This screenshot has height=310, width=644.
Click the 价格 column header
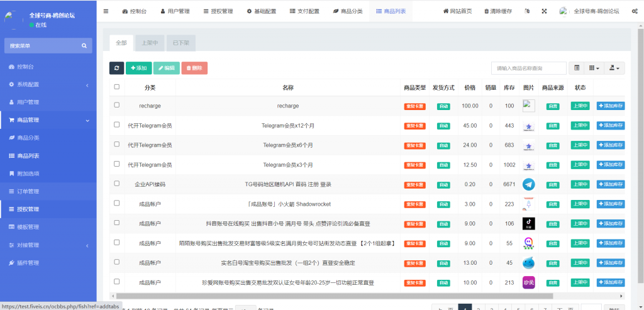470,87
